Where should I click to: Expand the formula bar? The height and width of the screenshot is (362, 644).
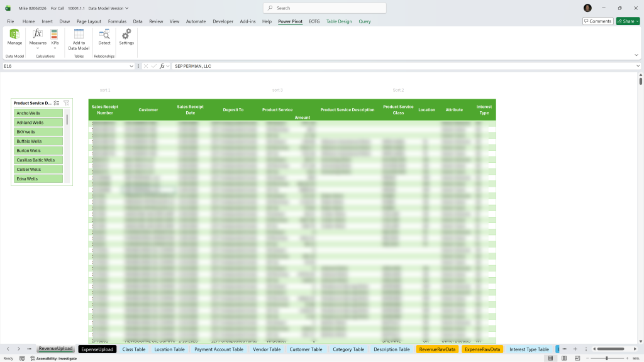pyautogui.click(x=638, y=66)
